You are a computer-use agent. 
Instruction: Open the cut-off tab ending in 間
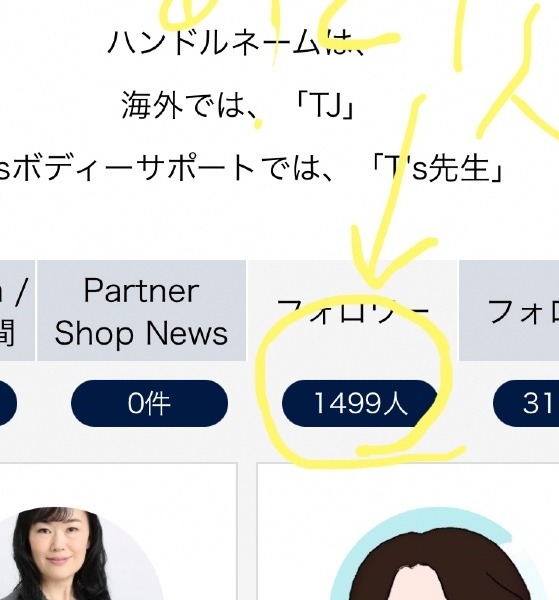pyautogui.click(x=17, y=310)
